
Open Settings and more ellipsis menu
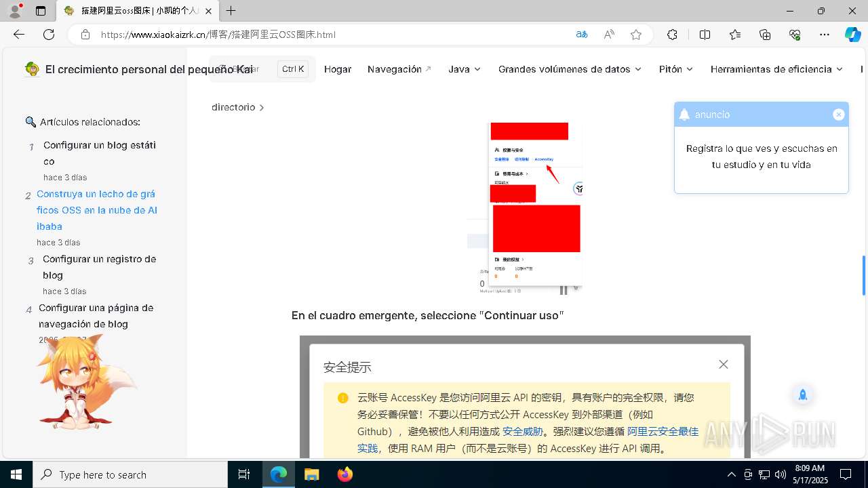point(825,35)
